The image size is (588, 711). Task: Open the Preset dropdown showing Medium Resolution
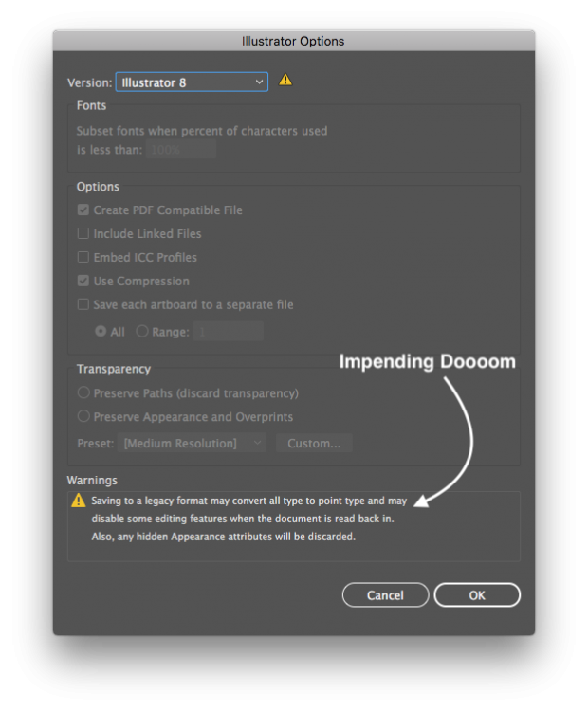pos(192,443)
